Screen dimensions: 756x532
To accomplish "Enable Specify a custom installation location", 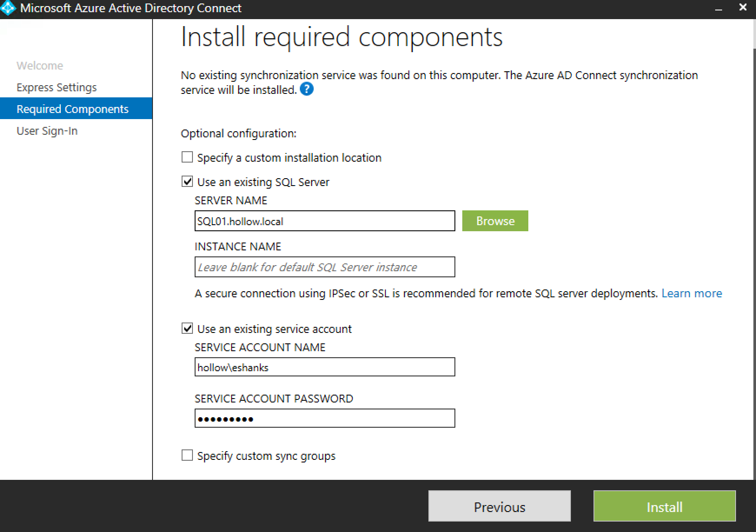I will pyautogui.click(x=187, y=157).
